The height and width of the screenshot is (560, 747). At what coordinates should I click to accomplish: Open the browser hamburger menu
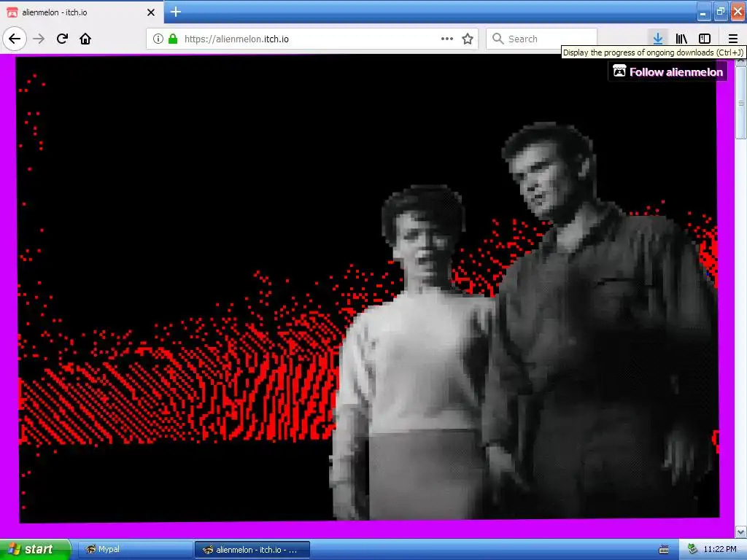tap(732, 39)
